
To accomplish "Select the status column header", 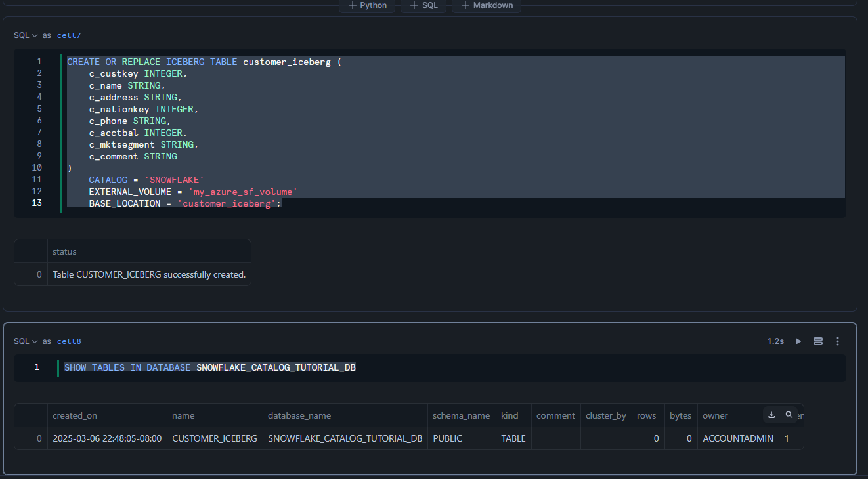I will (x=149, y=251).
